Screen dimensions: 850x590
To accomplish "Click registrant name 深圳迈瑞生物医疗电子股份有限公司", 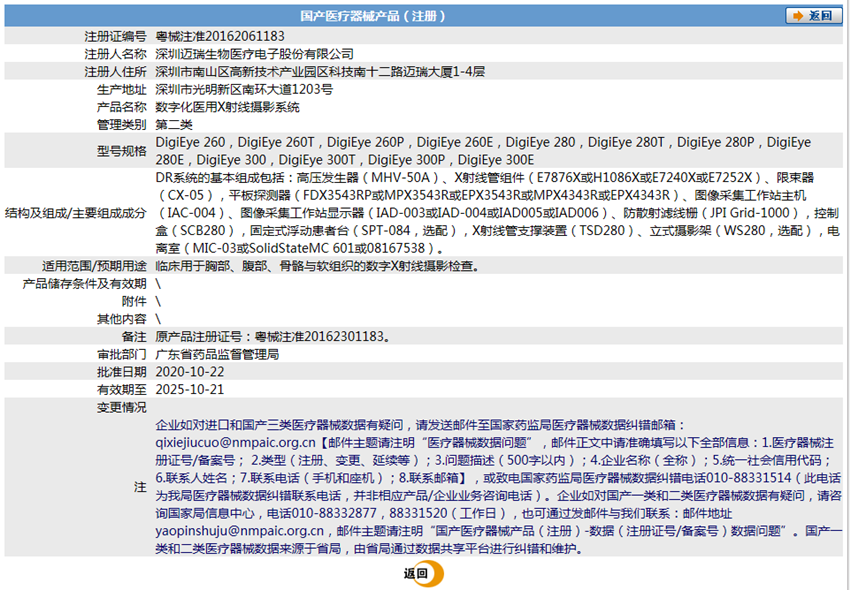I will (x=255, y=54).
